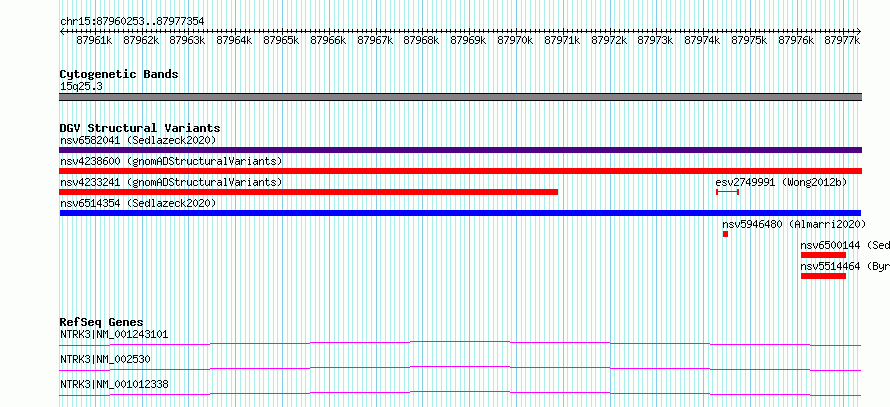Click the magenta NM_002530 transcript line
Screen dimensions: 890x407
[x=460, y=368]
